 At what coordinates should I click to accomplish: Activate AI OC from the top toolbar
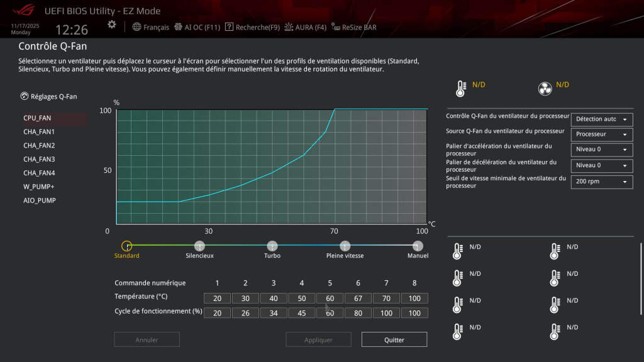[x=196, y=27]
